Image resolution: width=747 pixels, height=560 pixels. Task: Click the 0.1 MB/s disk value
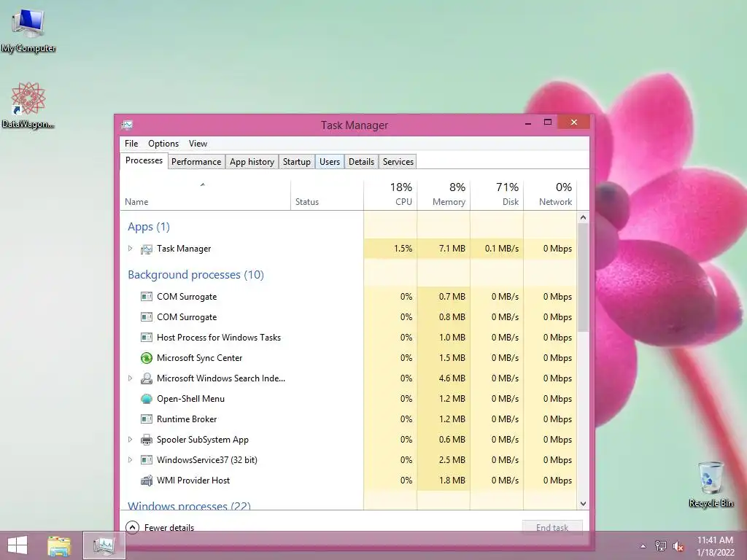point(502,249)
